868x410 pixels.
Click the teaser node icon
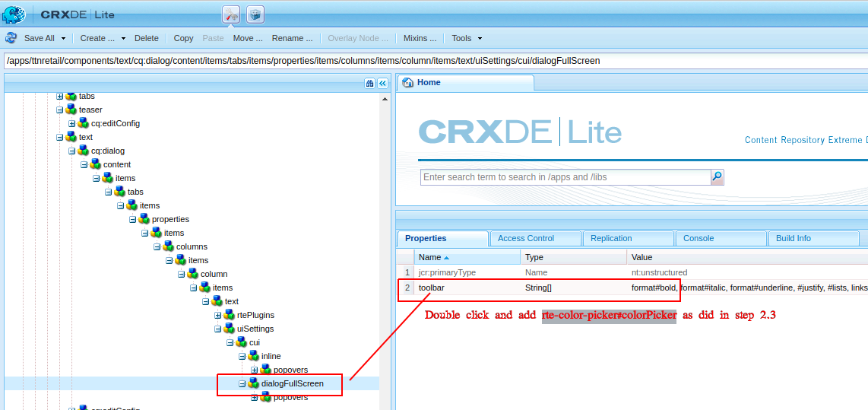click(x=71, y=110)
